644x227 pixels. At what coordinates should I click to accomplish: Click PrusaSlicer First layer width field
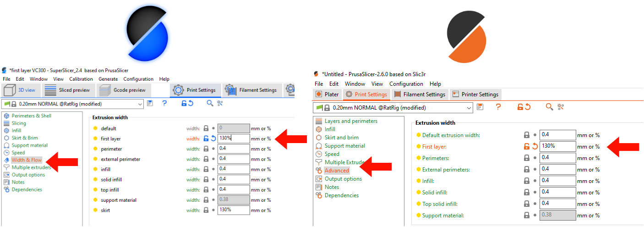coord(557,146)
